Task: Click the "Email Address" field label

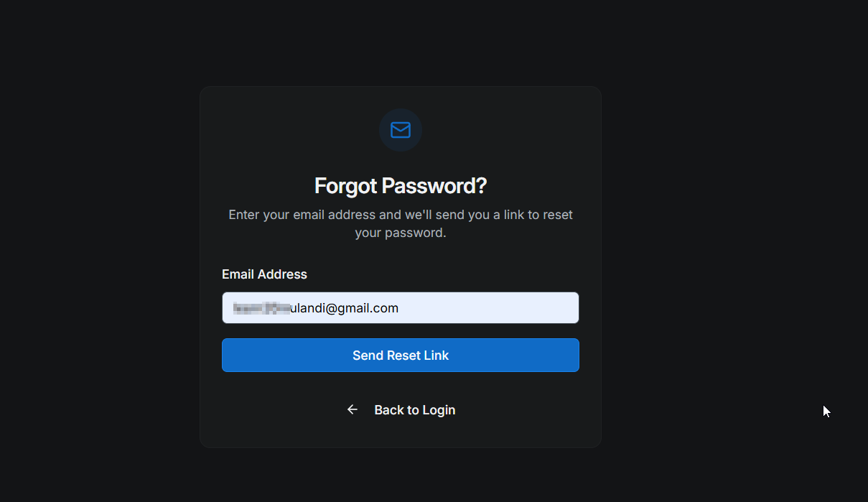Action: (264, 274)
